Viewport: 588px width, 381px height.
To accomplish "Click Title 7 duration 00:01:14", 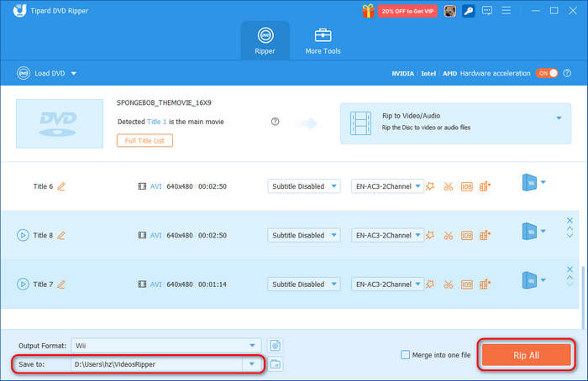I will click(x=213, y=284).
